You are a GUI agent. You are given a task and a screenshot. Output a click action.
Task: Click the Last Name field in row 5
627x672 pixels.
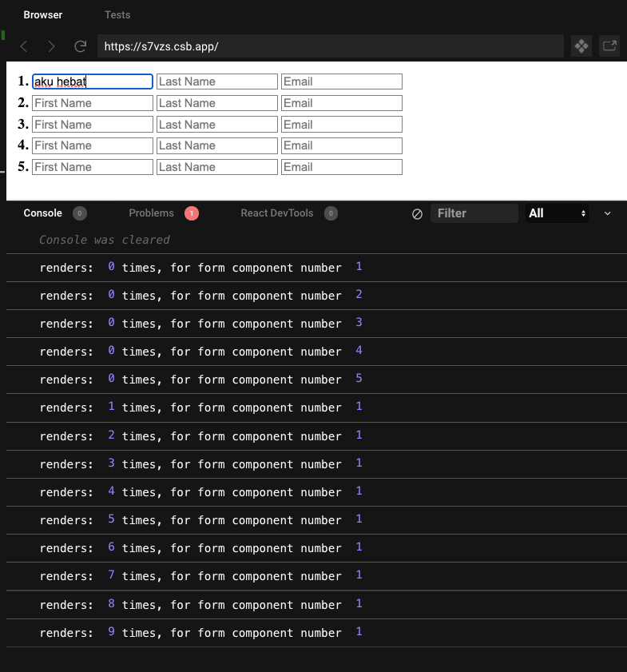coord(216,167)
